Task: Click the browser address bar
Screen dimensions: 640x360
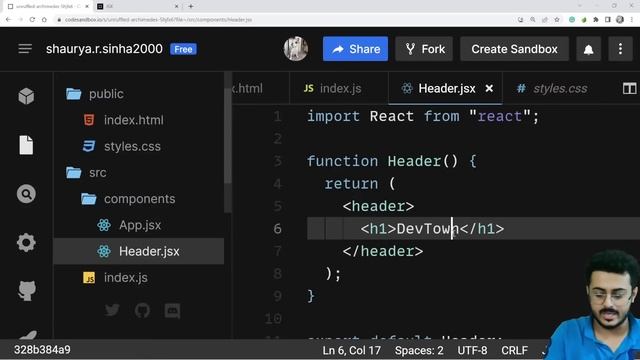Action: pos(286,20)
